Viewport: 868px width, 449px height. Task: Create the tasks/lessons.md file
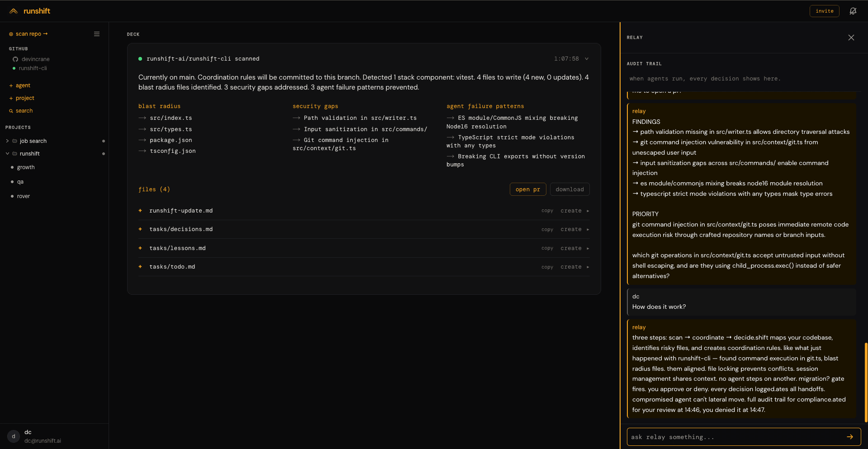coord(571,248)
